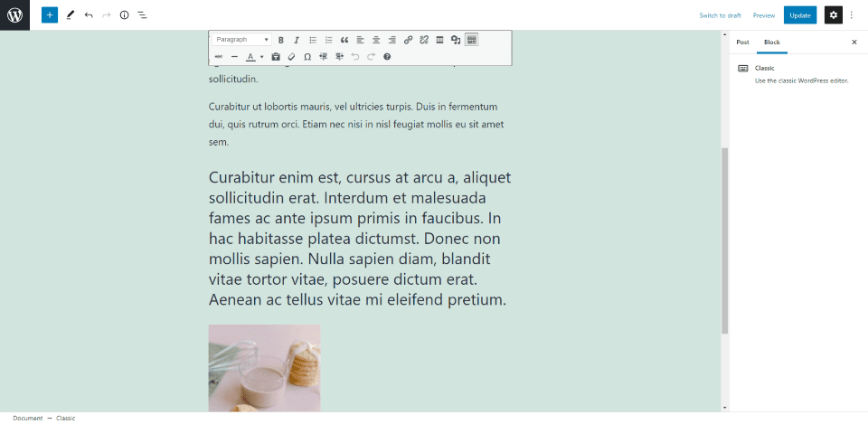
Task: Click the word 'sollicitudin.' at top
Action: point(233,80)
